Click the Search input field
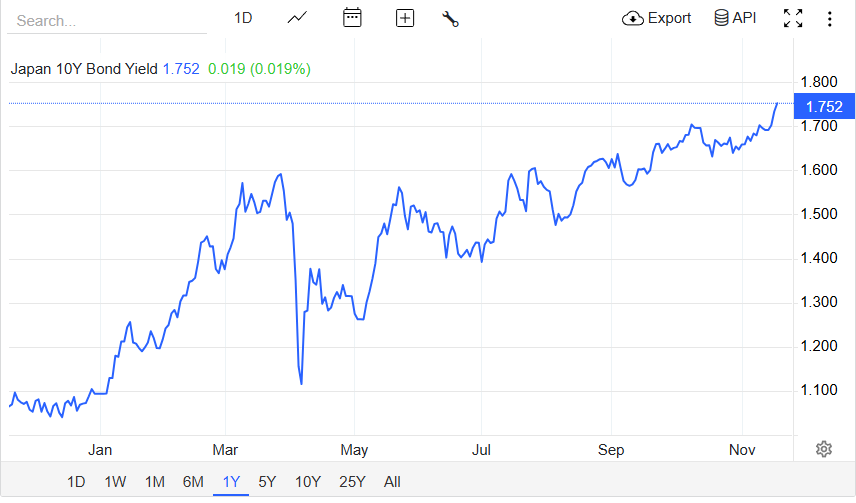856x503 pixels. click(110, 20)
